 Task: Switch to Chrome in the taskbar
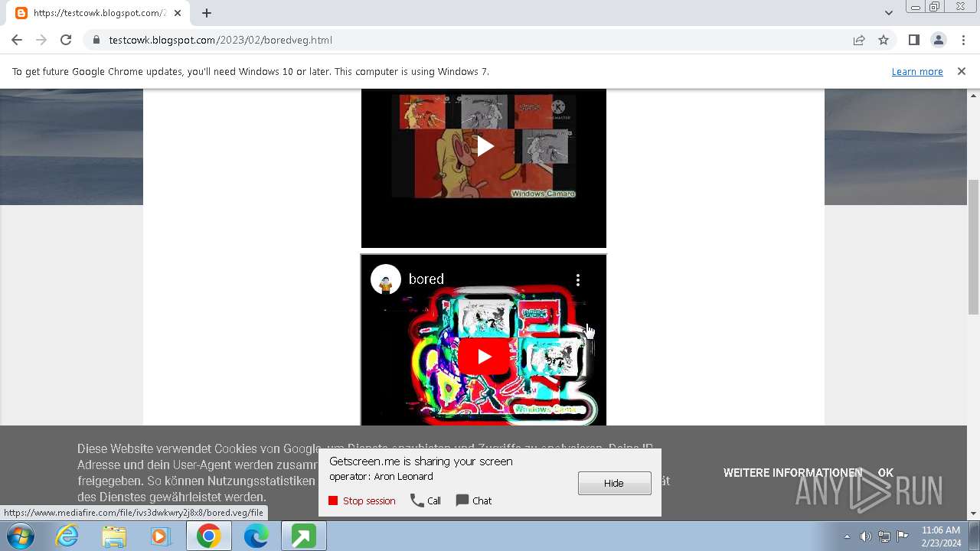pos(208,536)
